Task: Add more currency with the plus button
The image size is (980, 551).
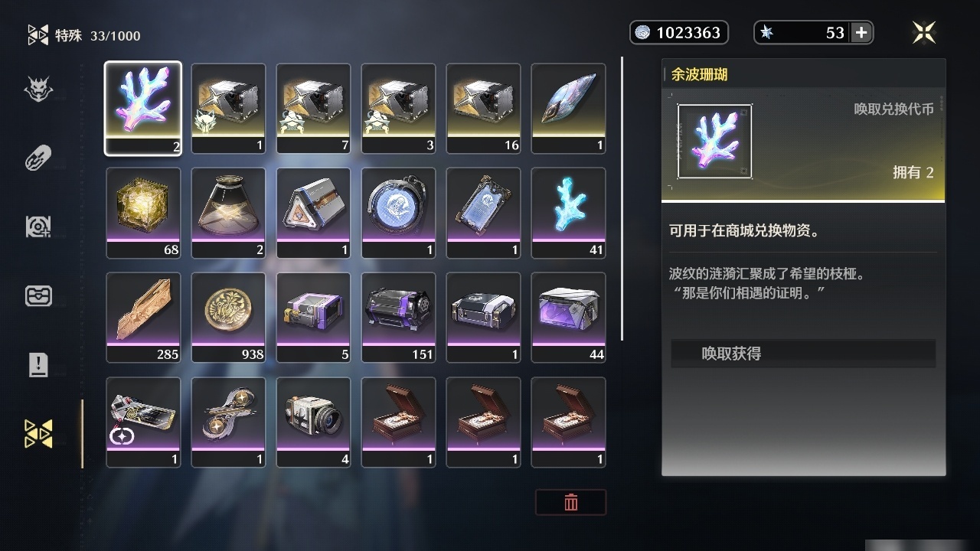Action: (861, 32)
